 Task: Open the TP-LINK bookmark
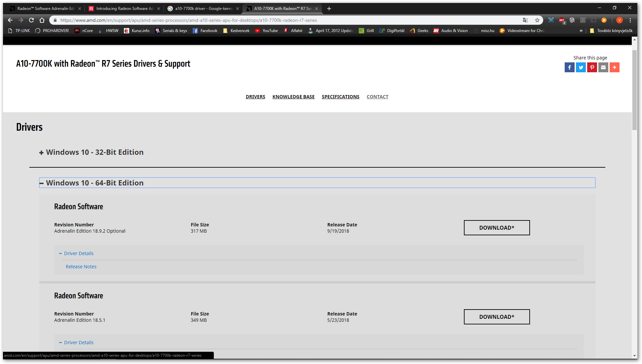coord(19,31)
